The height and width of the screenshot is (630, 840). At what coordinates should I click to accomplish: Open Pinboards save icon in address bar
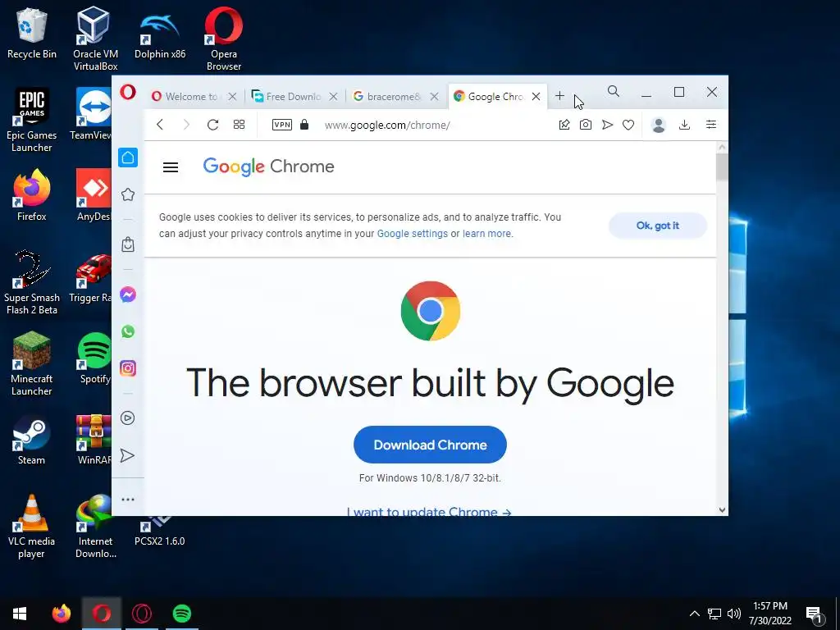[x=564, y=125]
